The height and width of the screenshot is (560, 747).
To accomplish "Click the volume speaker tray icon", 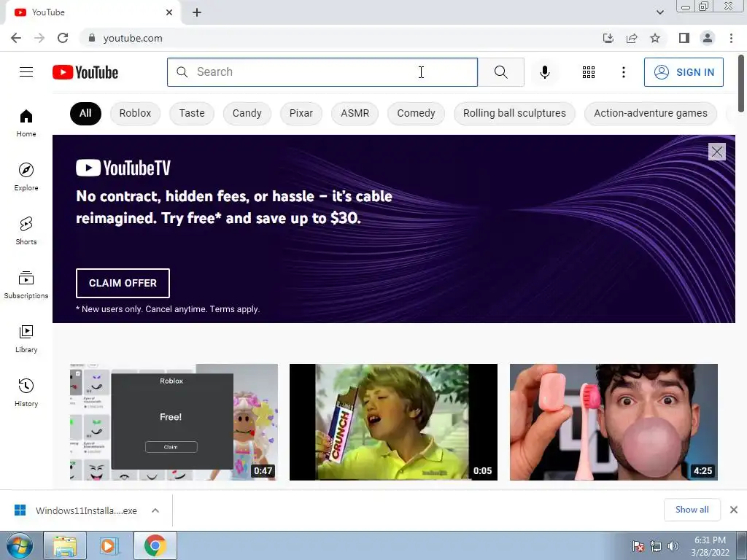I will pyautogui.click(x=673, y=546).
